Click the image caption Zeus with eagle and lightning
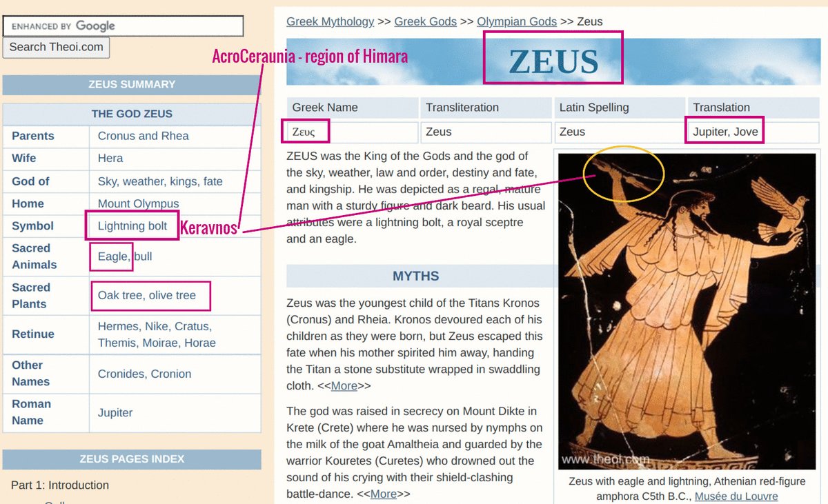 (x=687, y=489)
